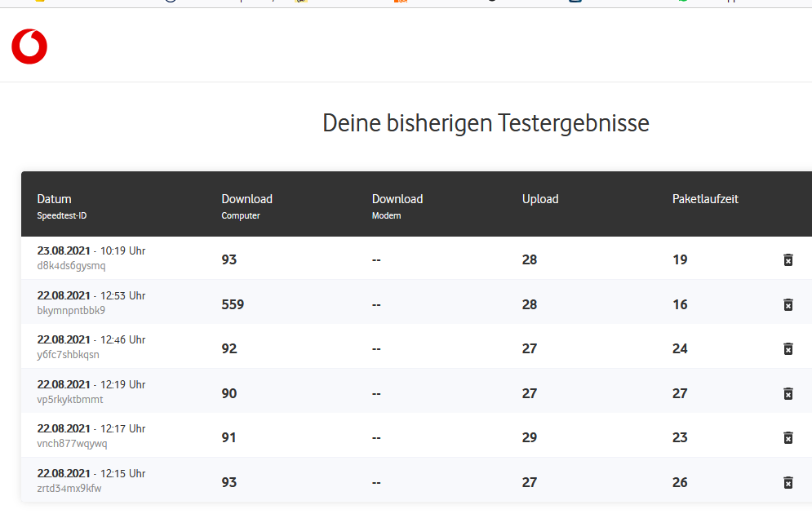Click the Upload column header
The image size is (812, 514).
pos(540,199)
